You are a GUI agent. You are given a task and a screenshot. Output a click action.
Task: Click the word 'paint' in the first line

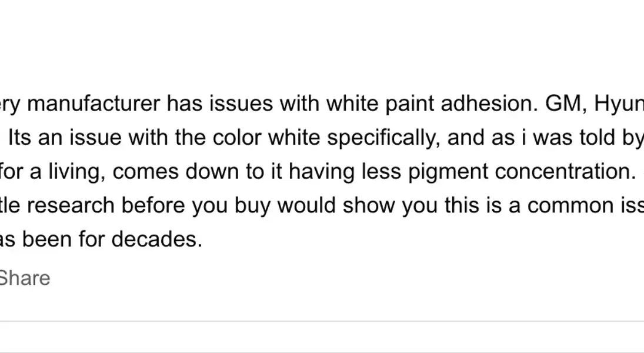409,104
